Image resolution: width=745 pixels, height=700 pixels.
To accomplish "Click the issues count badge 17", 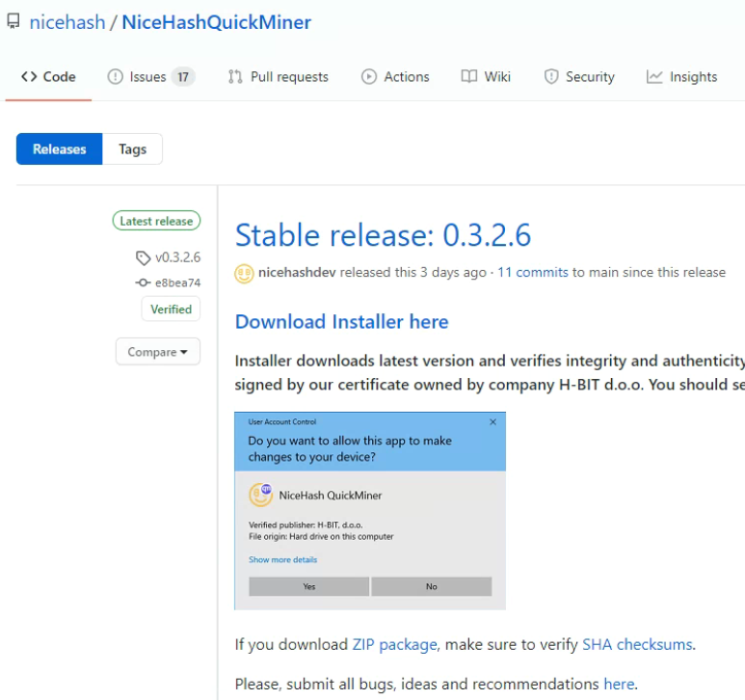I will (x=183, y=76).
